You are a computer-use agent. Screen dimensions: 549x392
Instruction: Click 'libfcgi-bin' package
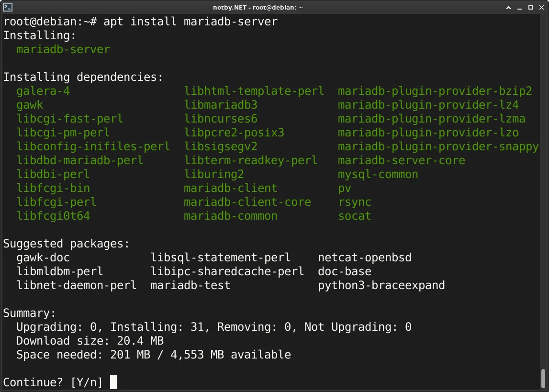(53, 188)
